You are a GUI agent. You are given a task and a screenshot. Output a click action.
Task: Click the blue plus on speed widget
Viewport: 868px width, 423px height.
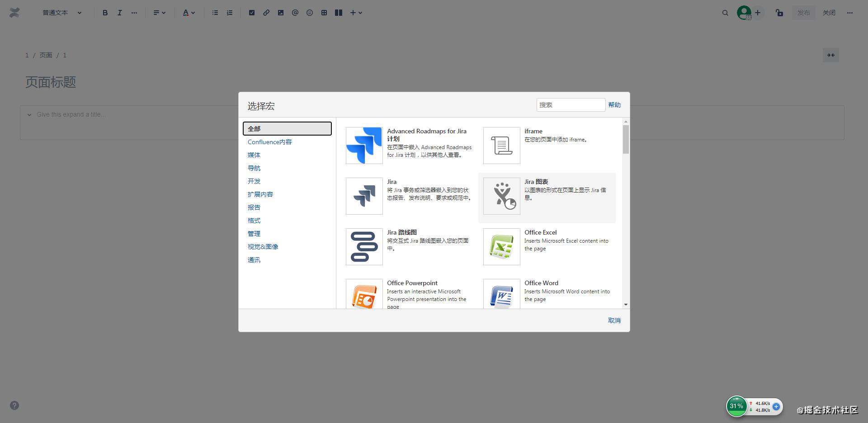click(x=776, y=407)
